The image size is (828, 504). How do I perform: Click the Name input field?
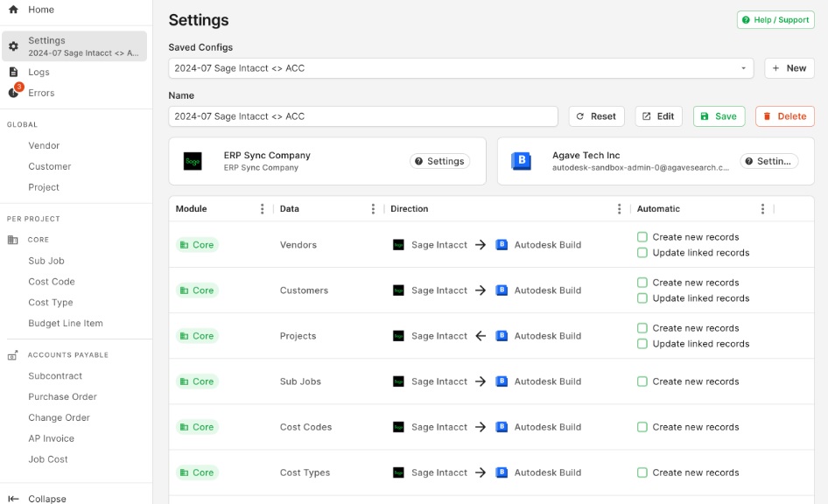[x=362, y=116]
